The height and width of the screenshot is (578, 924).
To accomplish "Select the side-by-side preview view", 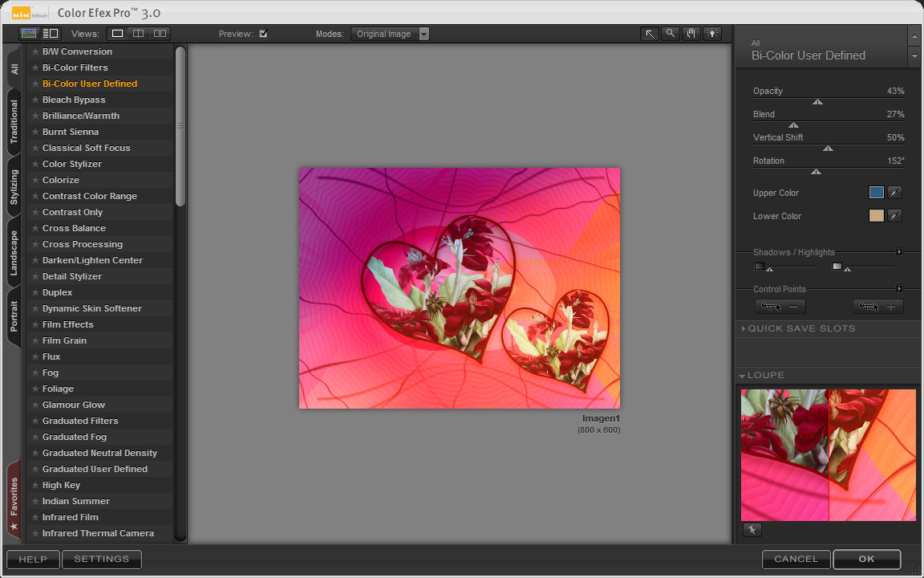I will [x=160, y=34].
